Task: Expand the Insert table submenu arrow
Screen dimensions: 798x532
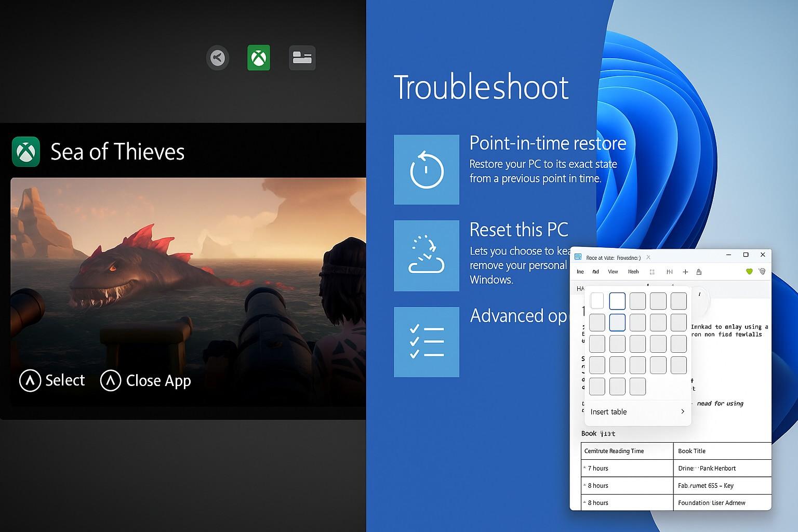Action: pos(682,411)
